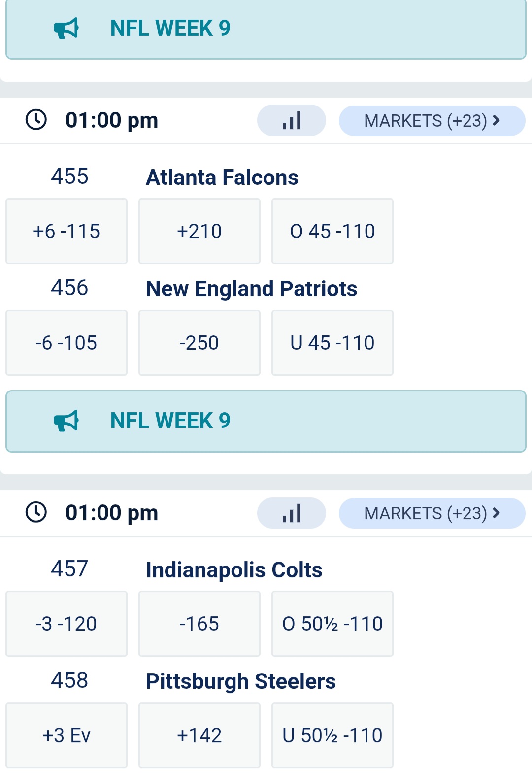Choose Under 45 -110 total

(x=332, y=343)
